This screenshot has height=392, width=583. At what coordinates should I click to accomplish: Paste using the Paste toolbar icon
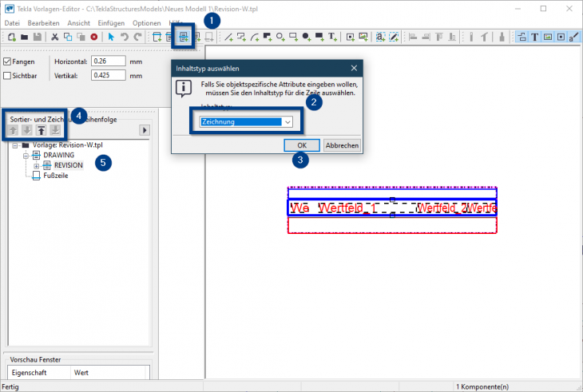coord(81,37)
